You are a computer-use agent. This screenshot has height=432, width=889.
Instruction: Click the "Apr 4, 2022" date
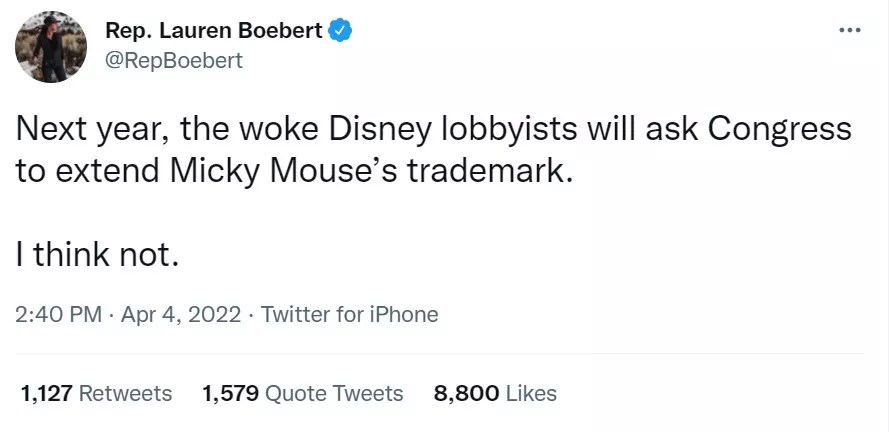(x=181, y=314)
